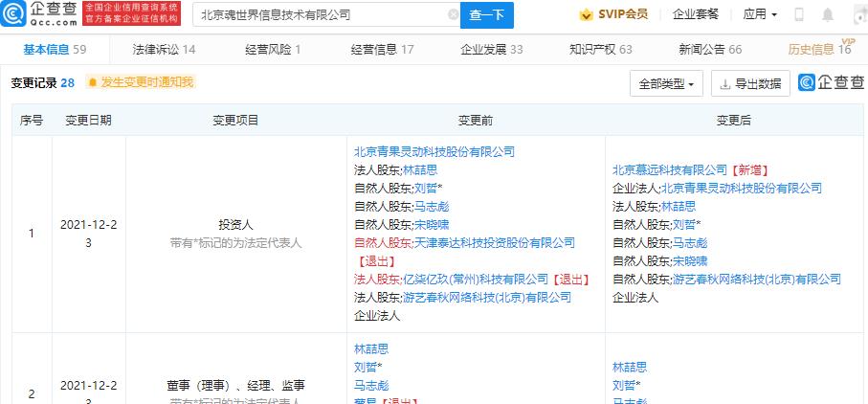Select the 变更日期 column header
Screen dimensions: 868x404
tap(89, 120)
